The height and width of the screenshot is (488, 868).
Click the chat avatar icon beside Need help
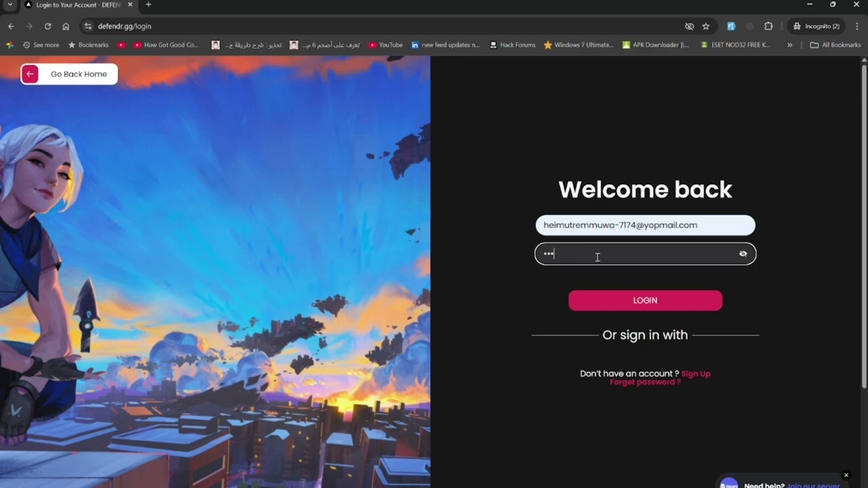pyautogui.click(x=729, y=484)
